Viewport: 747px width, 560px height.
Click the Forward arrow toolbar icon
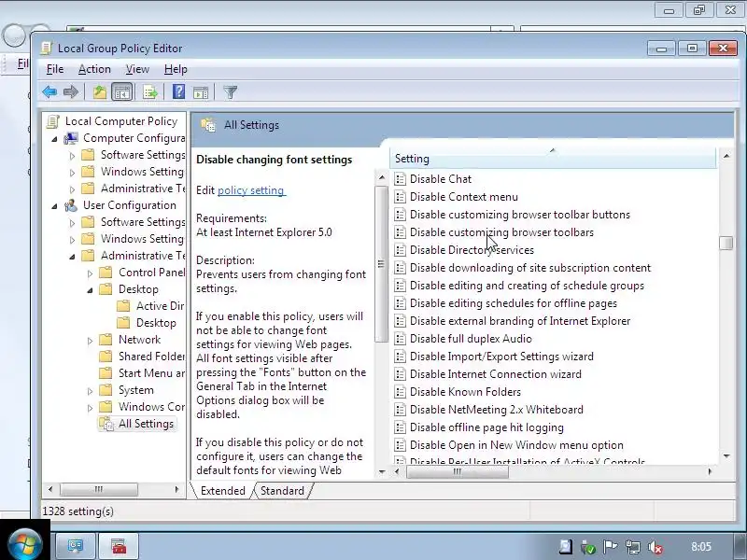coord(71,91)
